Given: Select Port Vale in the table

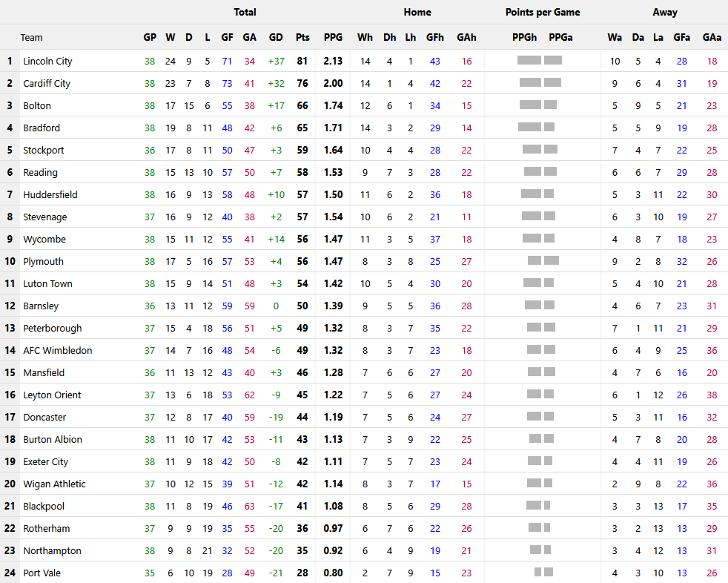Looking at the screenshot, I should click(42, 573).
